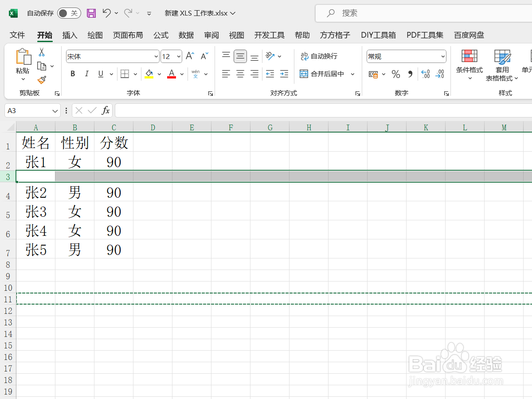Open Conditional Formatting (条件格式)
Image resolution: width=532 pixels, height=399 pixels.
click(x=469, y=65)
